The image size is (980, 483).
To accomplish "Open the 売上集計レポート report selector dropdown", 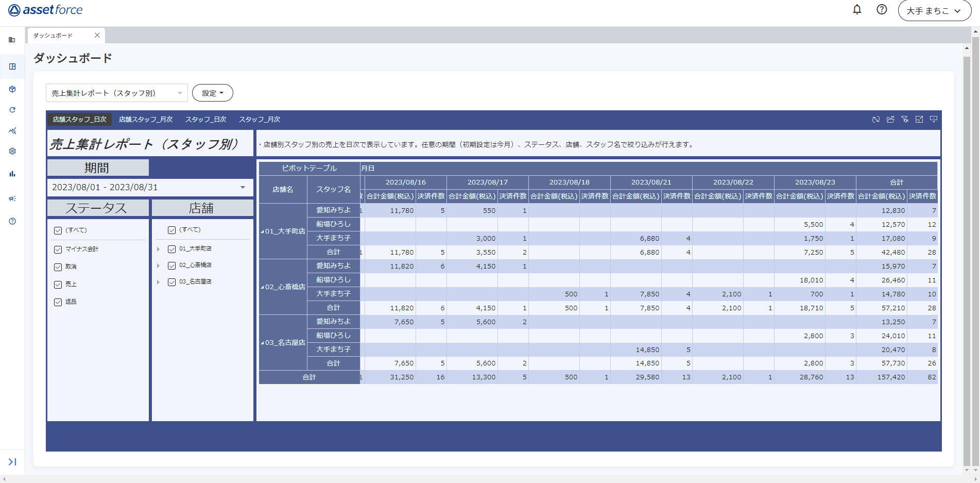I will coord(117,93).
